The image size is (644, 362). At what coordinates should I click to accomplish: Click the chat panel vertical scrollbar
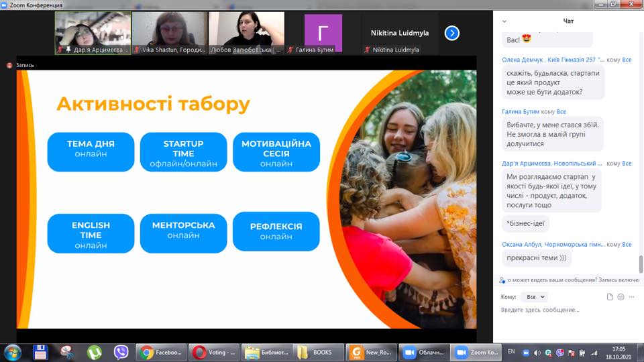coord(640,263)
